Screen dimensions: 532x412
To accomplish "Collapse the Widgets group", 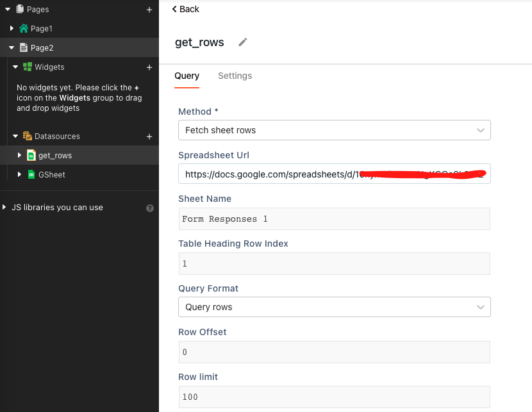I will (16, 67).
